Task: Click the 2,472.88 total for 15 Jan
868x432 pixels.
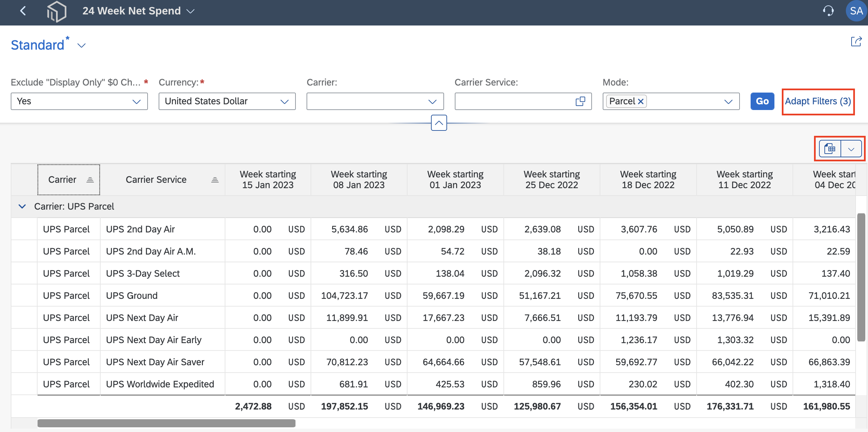Action: pos(253,407)
